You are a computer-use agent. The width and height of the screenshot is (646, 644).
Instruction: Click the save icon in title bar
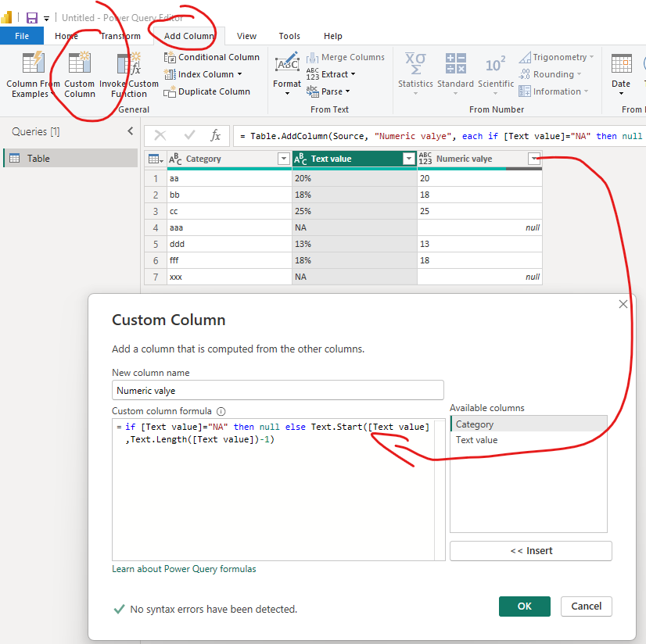(32, 18)
